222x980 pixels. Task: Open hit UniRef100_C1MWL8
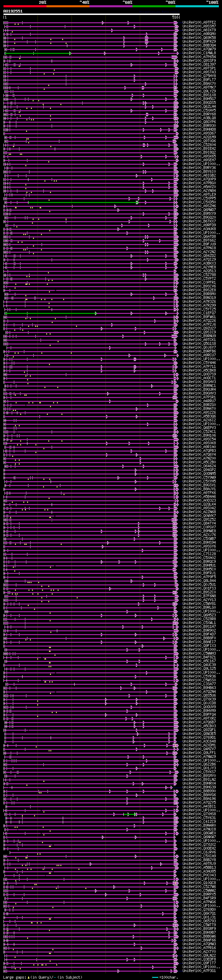pos(199,53)
